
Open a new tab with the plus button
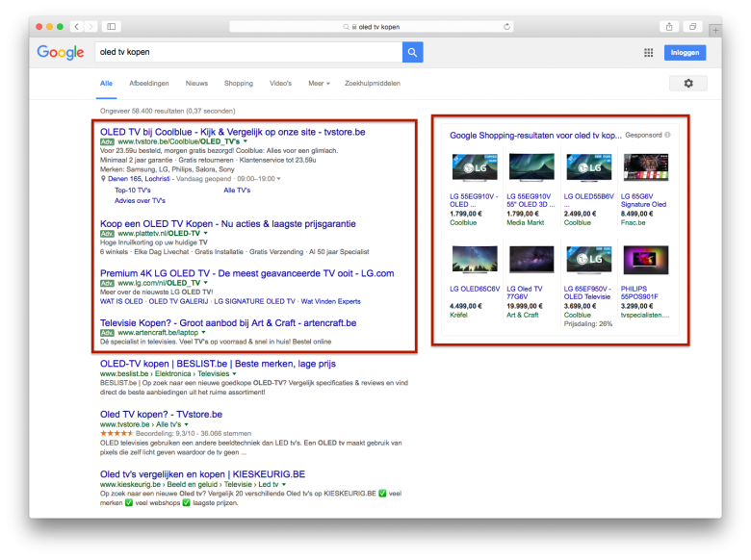[x=715, y=31]
